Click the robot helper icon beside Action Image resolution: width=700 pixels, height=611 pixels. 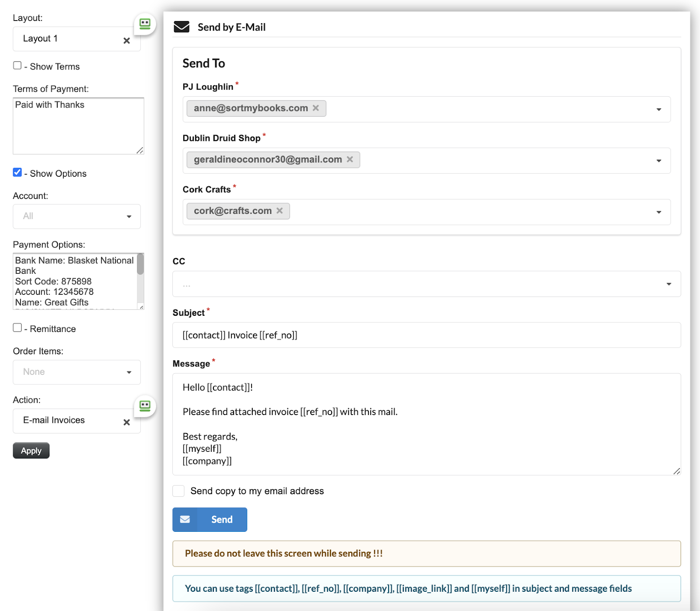tap(145, 405)
